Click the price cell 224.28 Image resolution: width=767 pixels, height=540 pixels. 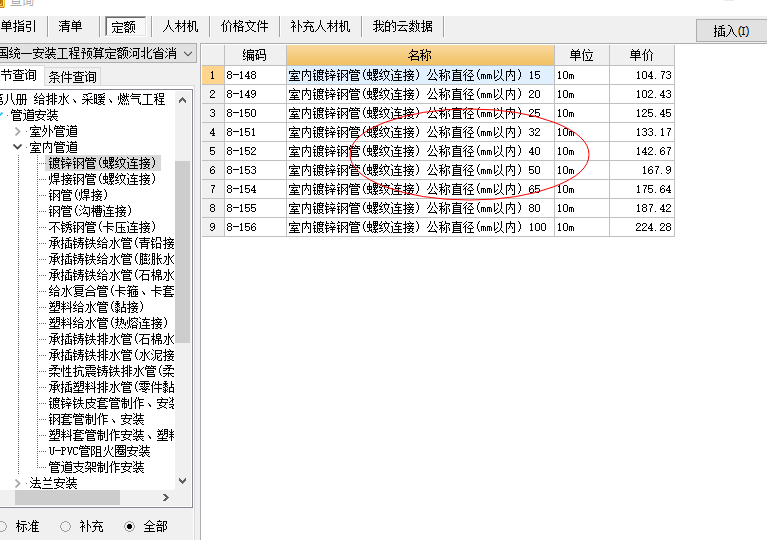click(x=642, y=227)
